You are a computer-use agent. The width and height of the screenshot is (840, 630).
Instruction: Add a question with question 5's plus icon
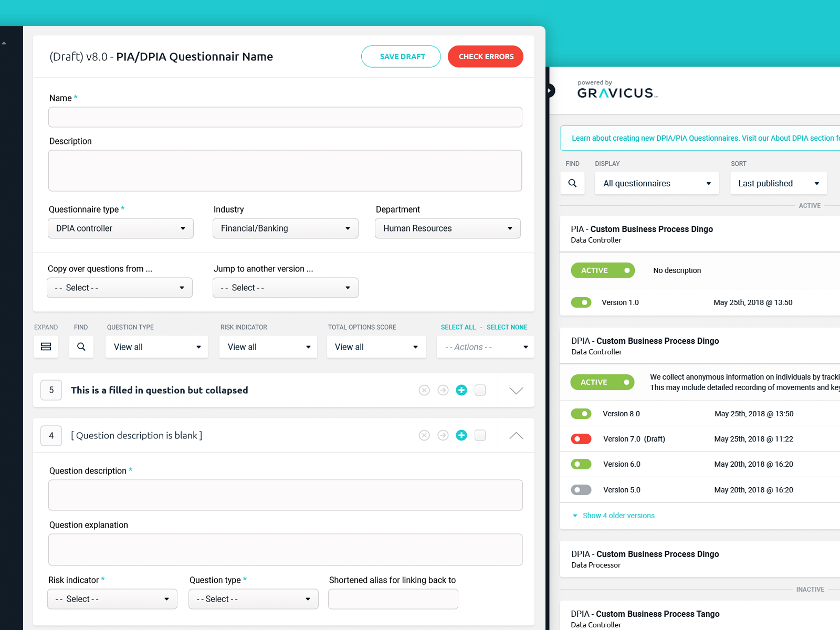point(461,390)
